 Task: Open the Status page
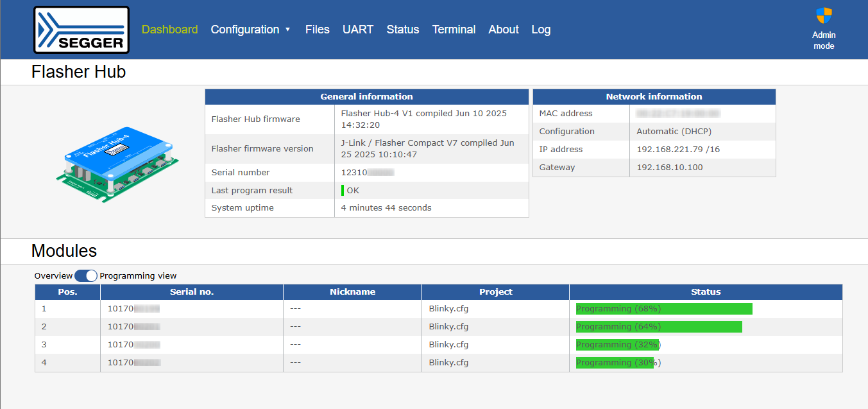(403, 30)
